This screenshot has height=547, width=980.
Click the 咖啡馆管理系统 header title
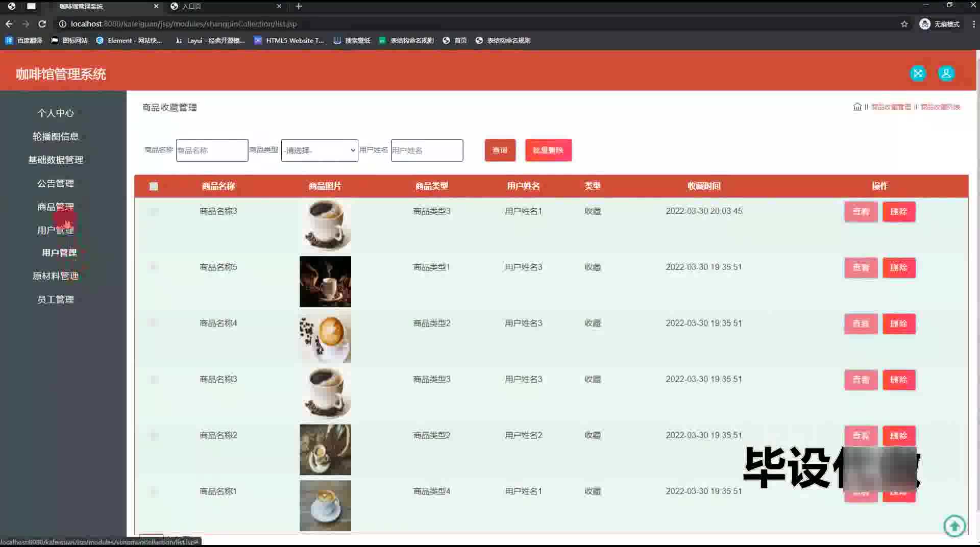[61, 74]
